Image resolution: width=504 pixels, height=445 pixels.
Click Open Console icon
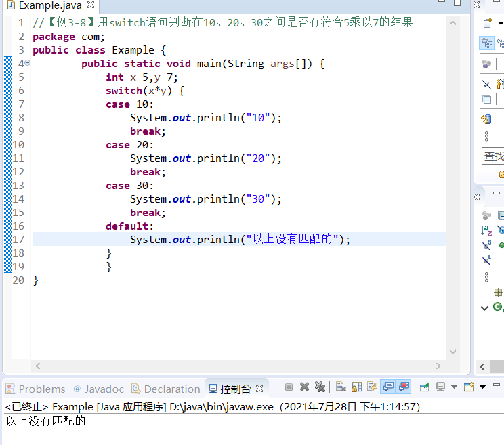(x=469, y=387)
